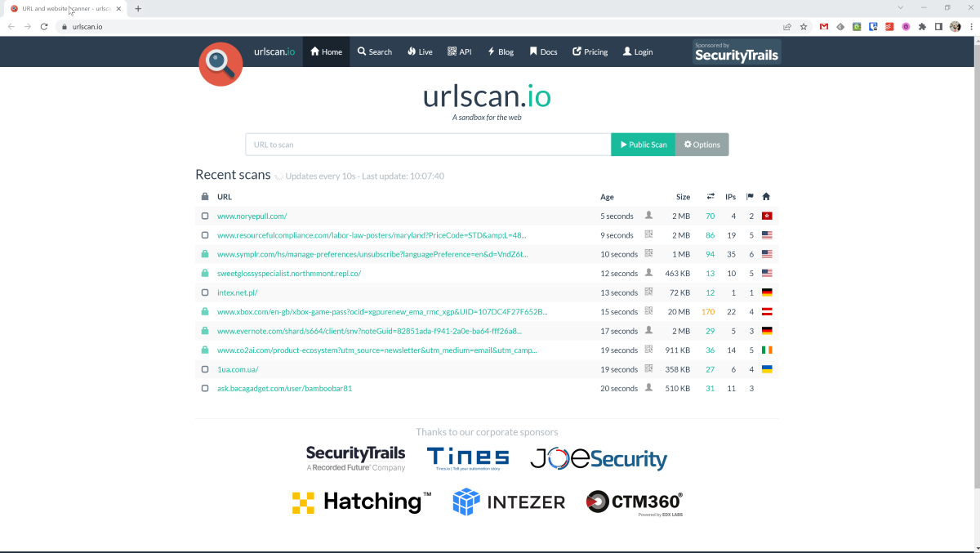980x553 pixels.
Task: Click the urlscan.io magnifier logo
Action: click(x=220, y=64)
